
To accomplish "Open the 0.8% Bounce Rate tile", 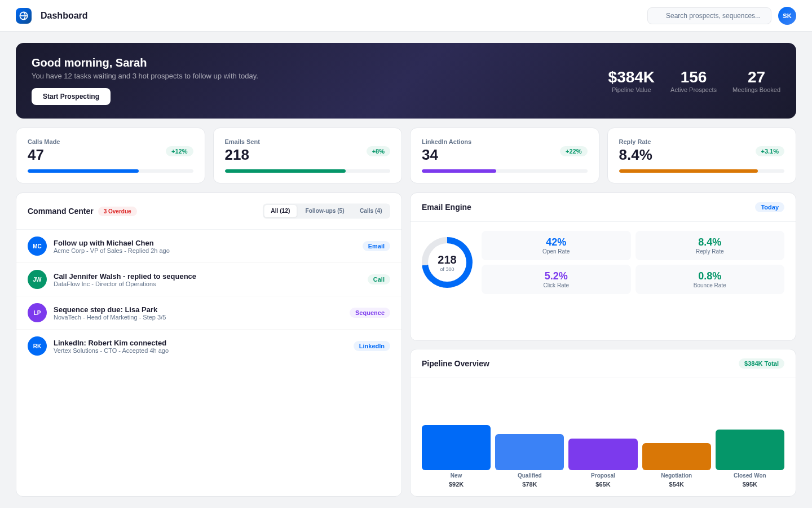I will click(710, 279).
